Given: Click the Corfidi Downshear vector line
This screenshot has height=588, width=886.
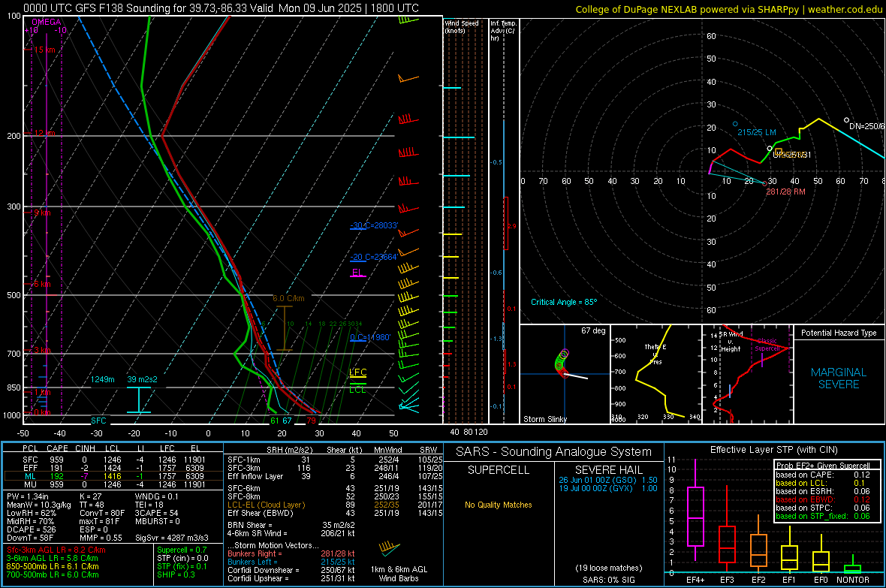Looking at the screenshot, I should tap(291, 570).
